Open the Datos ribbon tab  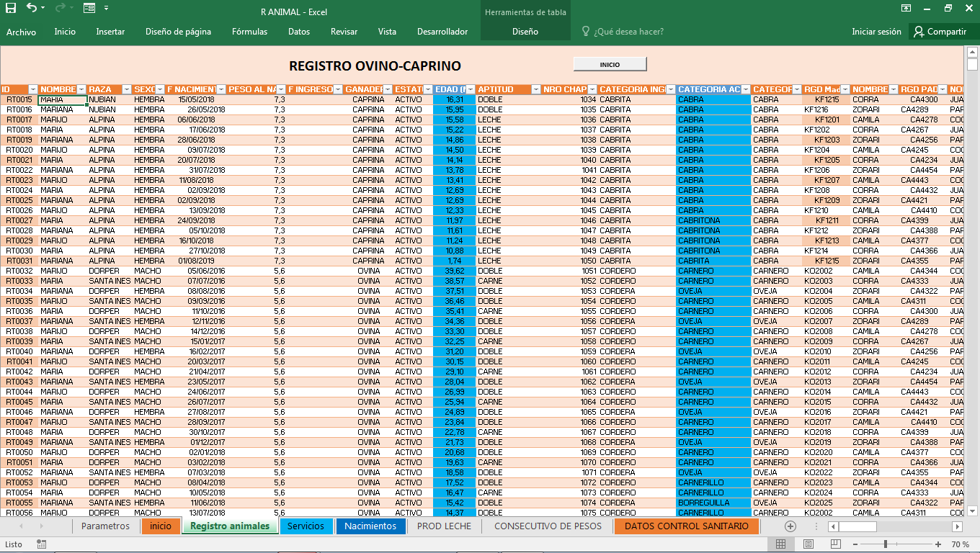[x=299, y=32]
